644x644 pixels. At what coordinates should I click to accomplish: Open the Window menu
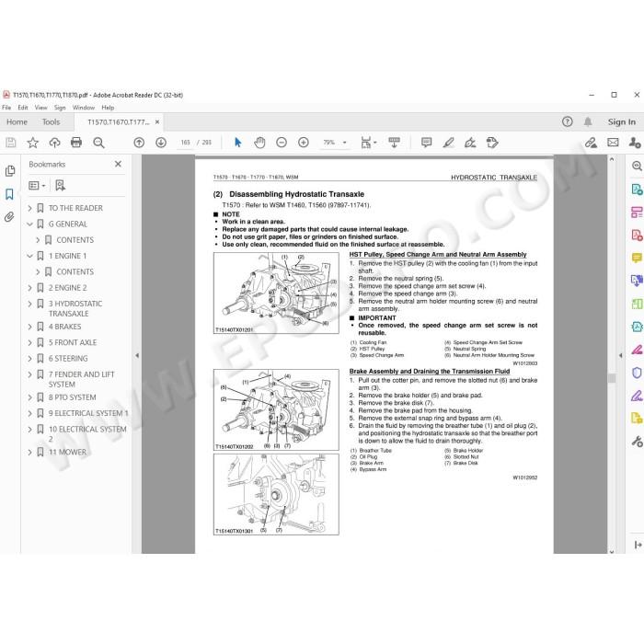(x=84, y=108)
